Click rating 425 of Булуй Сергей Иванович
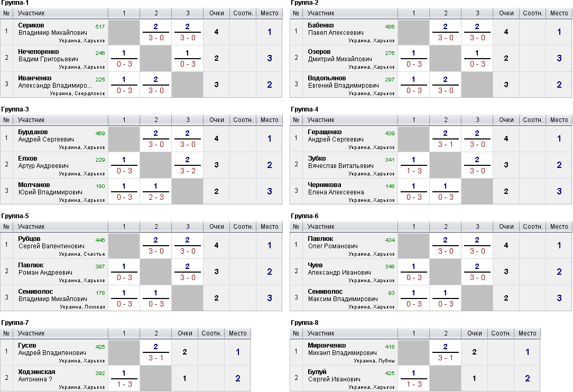The image size is (573, 392). (x=390, y=374)
